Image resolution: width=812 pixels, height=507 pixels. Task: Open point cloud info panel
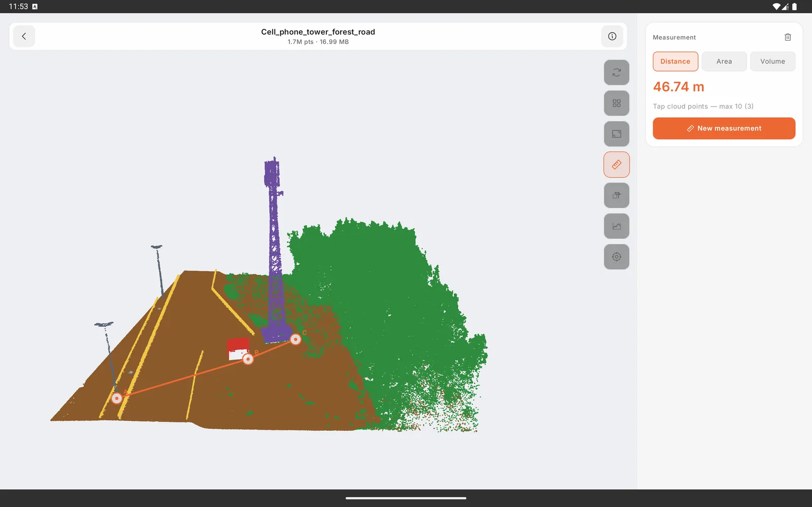[x=612, y=36]
